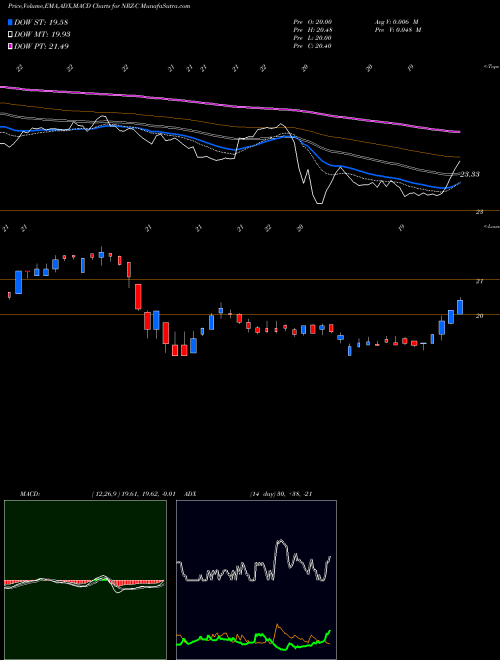Image resolution: width=500 pixels, height=660 pixels.
Task: Click the chart title mentioning MunafaSutra.com
Action: tap(99, 6)
